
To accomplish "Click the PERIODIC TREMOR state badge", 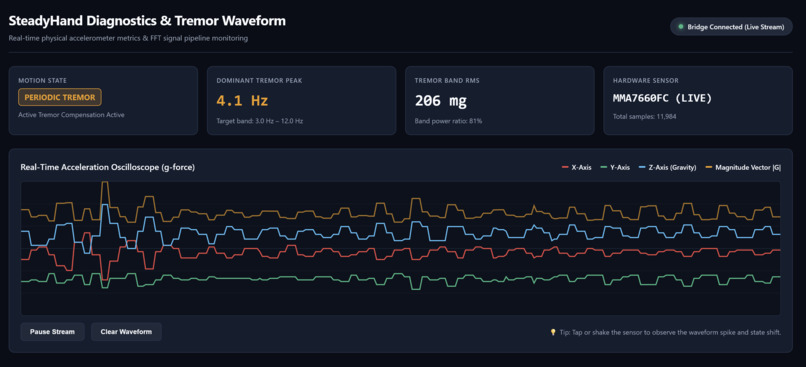I will coord(60,97).
